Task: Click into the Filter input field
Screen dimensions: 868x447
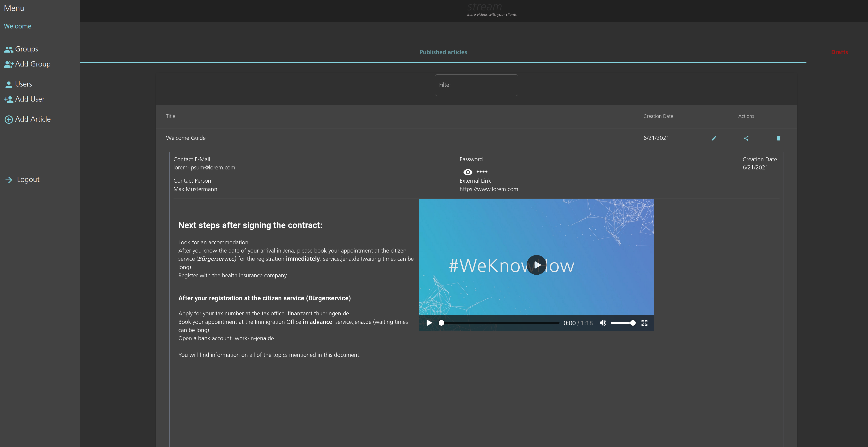Action: (x=476, y=85)
